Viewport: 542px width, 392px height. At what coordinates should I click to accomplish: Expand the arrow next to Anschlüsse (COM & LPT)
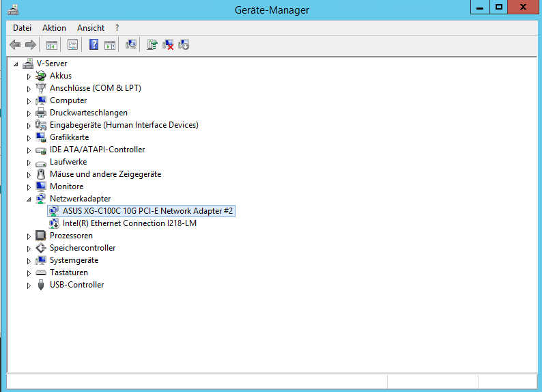point(29,89)
